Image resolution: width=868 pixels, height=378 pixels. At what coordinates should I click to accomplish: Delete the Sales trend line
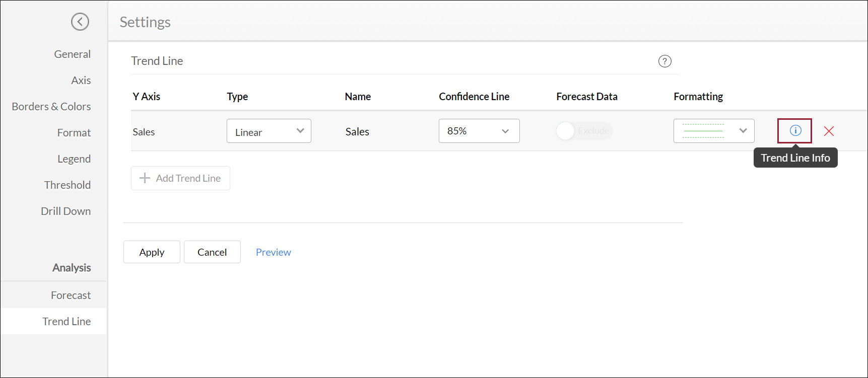pos(829,131)
